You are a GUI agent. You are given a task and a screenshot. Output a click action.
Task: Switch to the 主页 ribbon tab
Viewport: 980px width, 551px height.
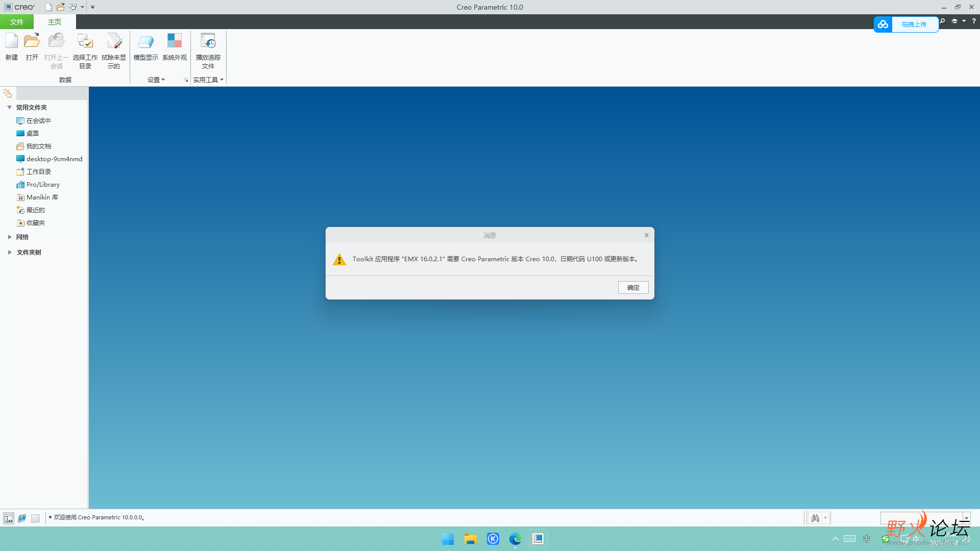[x=55, y=22]
